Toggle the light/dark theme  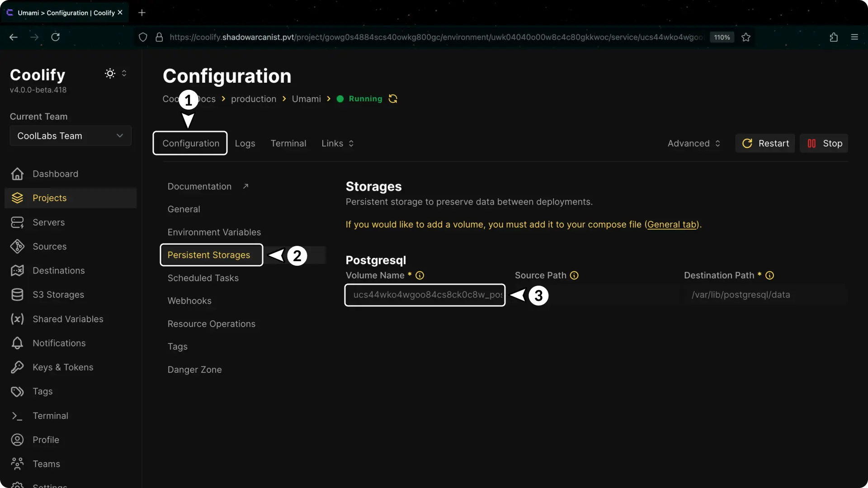tap(110, 74)
